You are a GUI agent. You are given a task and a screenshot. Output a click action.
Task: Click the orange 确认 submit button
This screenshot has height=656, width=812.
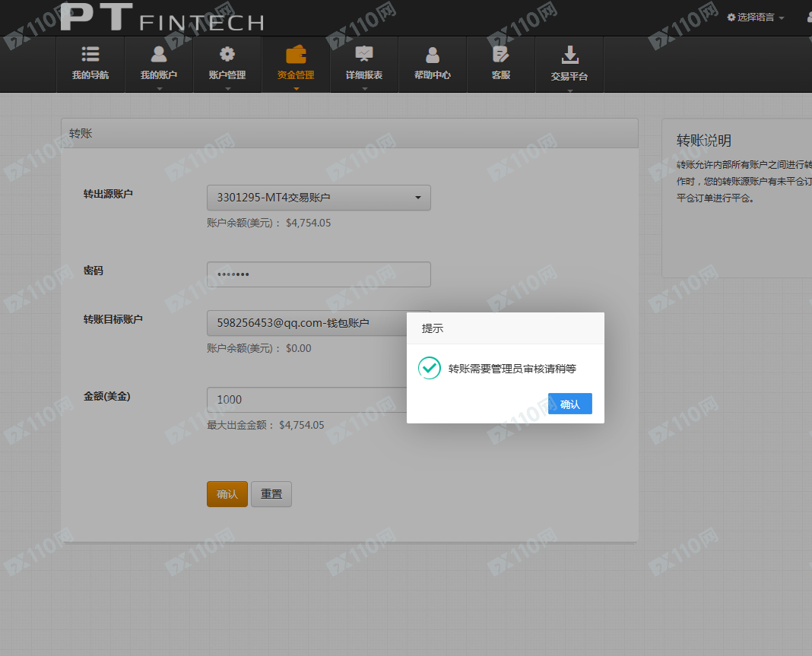click(x=227, y=493)
